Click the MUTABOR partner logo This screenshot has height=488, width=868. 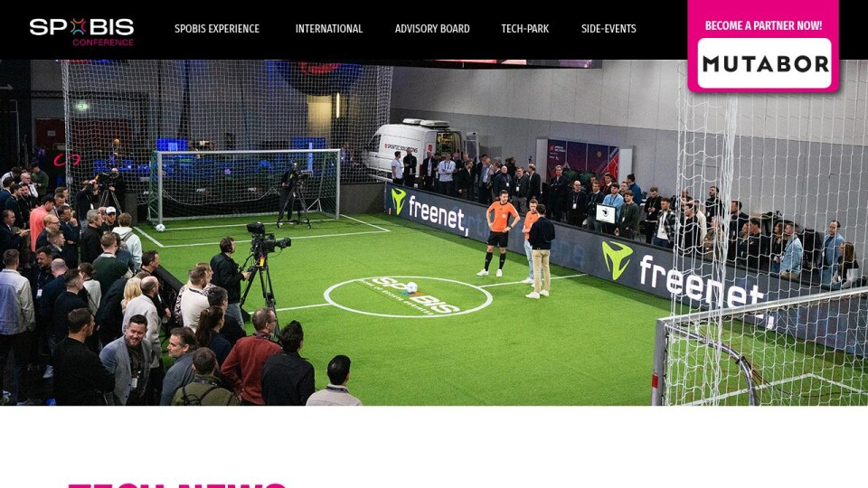coord(765,63)
